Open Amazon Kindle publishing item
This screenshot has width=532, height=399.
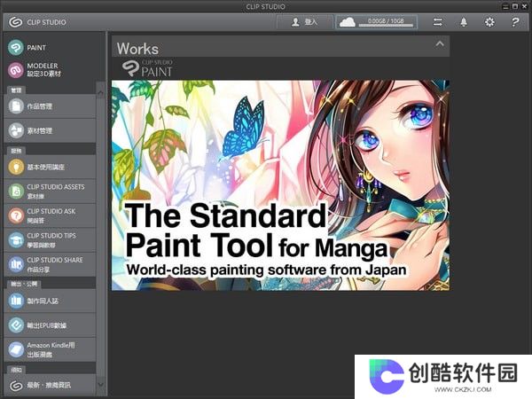[50, 349]
